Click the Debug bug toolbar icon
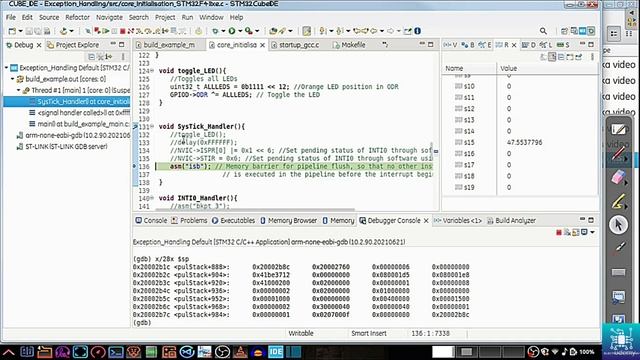The width and height of the screenshot is (640, 360). coord(216,31)
